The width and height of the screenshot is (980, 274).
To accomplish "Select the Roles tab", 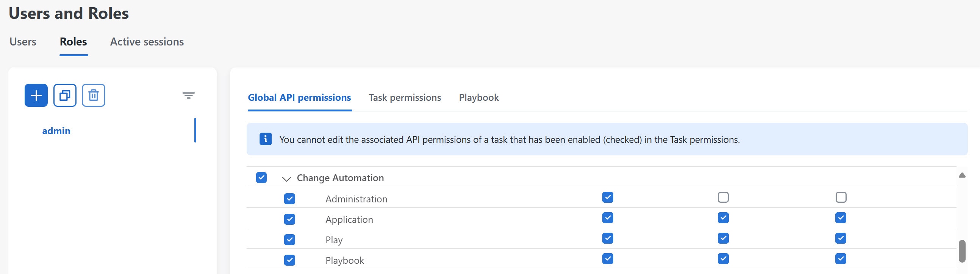I will (73, 41).
